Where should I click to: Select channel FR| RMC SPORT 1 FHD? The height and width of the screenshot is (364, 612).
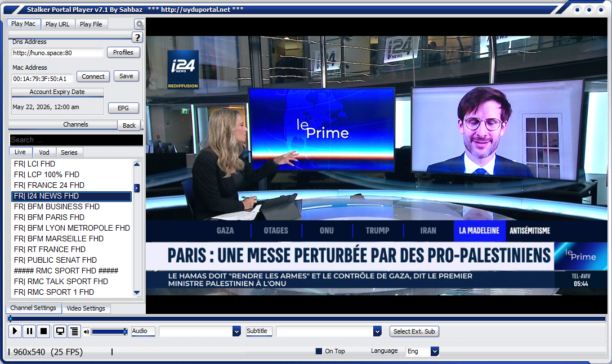tap(72, 292)
